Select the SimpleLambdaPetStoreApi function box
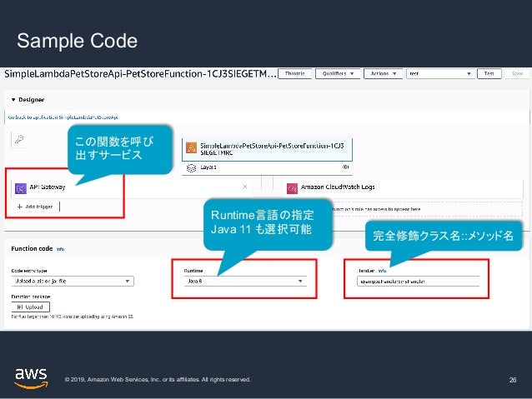 [x=267, y=149]
